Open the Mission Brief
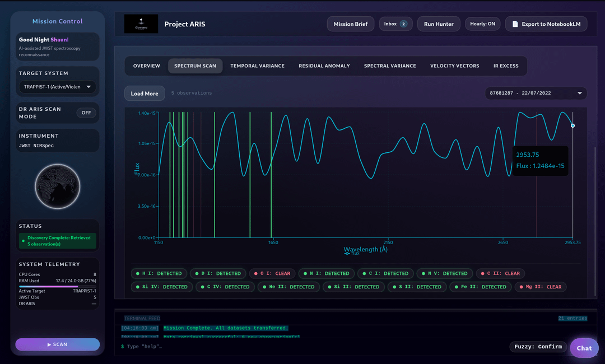Screen dimensions: 605x364 click(350, 24)
